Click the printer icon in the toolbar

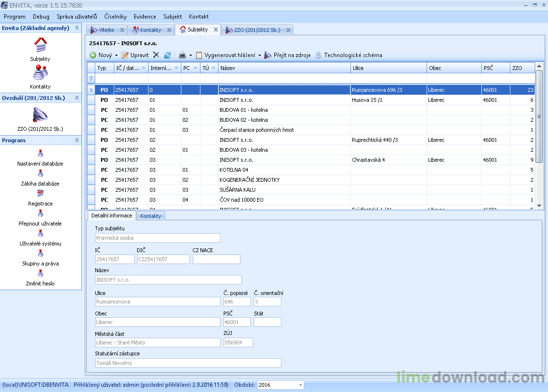tap(182, 55)
